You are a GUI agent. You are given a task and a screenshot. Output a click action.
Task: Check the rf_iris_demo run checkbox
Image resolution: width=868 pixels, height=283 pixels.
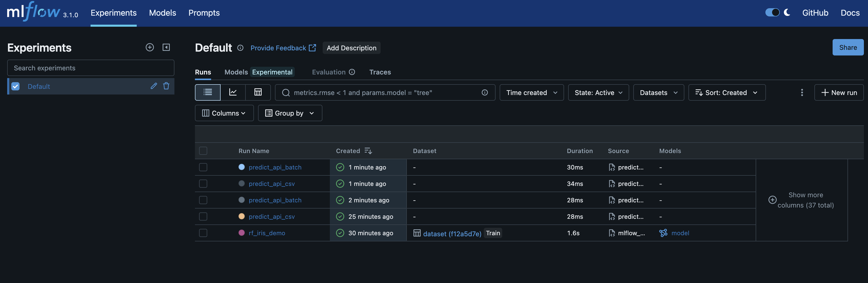click(x=203, y=233)
